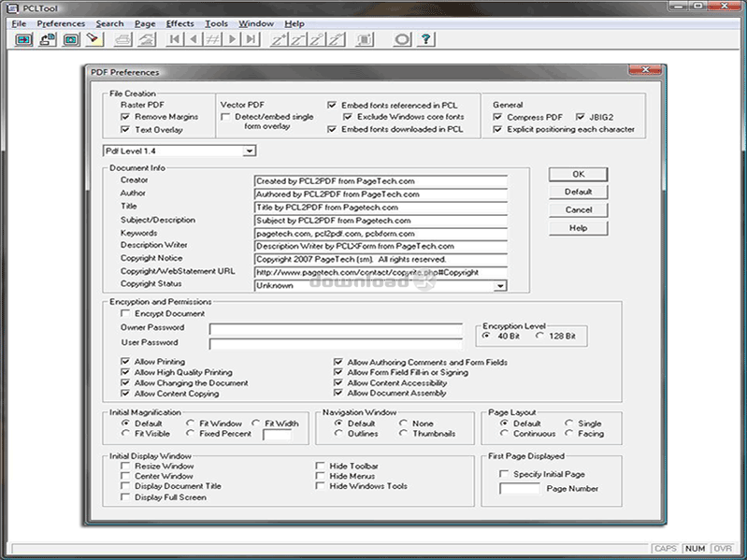Click the first open-file toolbar icon
Screen dimensions: 747x560
[24, 39]
